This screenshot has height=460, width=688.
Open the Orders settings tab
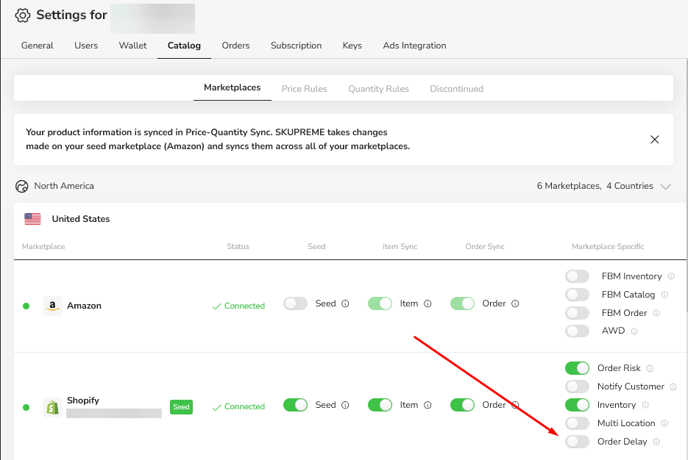pyautogui.click(x=236, y=46)
